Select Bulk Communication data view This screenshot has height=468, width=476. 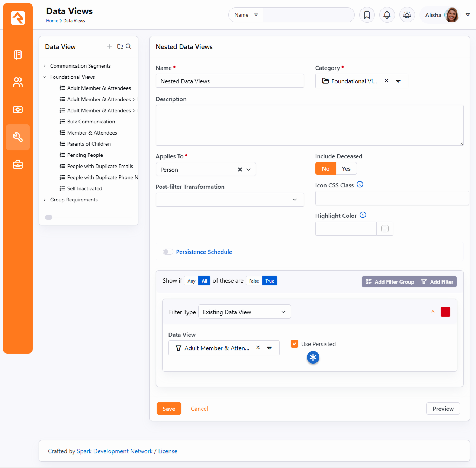pyautogui.click(x=91, y=122)
